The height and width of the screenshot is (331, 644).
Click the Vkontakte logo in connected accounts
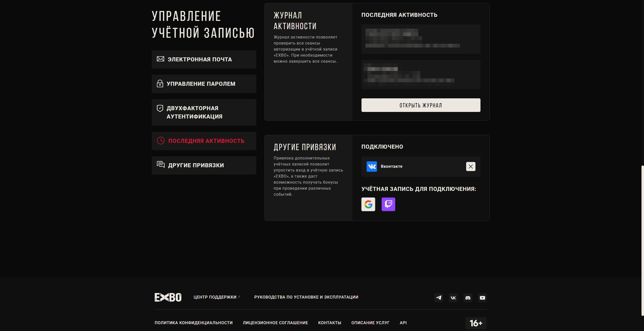click(x=372, y=167)
